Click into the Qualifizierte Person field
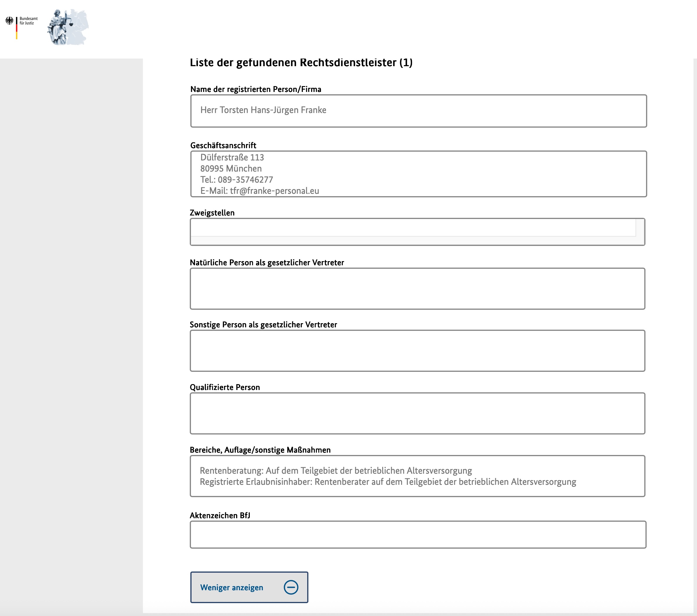Viewport: 697px width, 616px height. tap(417, 413)
